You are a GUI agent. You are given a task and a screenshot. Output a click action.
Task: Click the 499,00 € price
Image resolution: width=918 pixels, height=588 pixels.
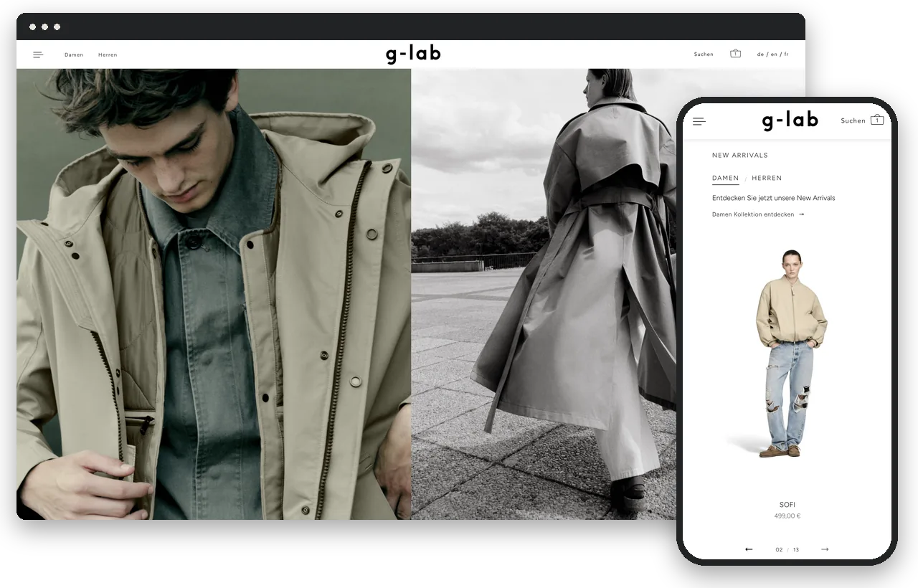coord(787,516)
